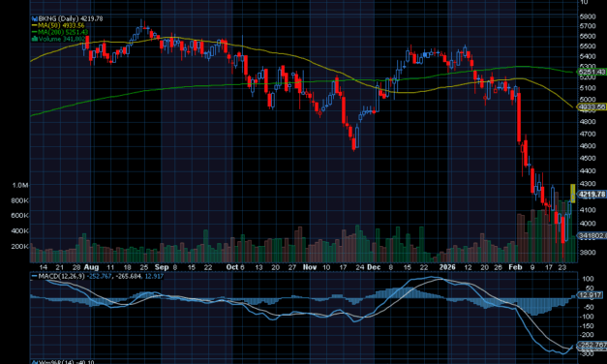Image resolution: width=607 pixels, height=364 pixels.
Task: Click the 2026 year label on date axis
Action: click(447, 267)
